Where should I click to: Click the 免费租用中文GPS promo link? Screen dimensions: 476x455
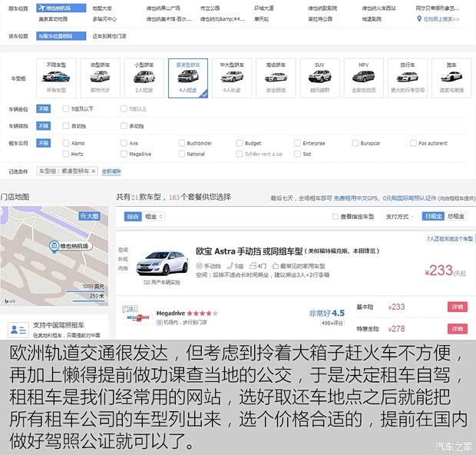355,198
